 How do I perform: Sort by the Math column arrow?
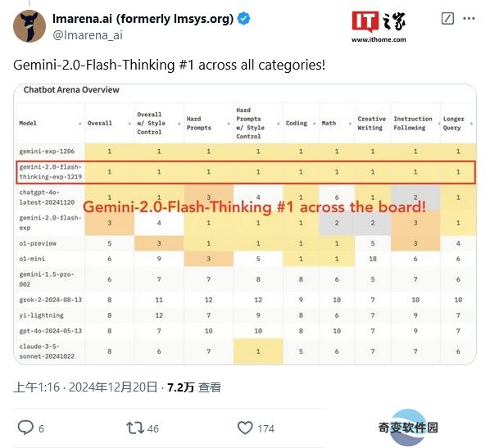(350, 124)
